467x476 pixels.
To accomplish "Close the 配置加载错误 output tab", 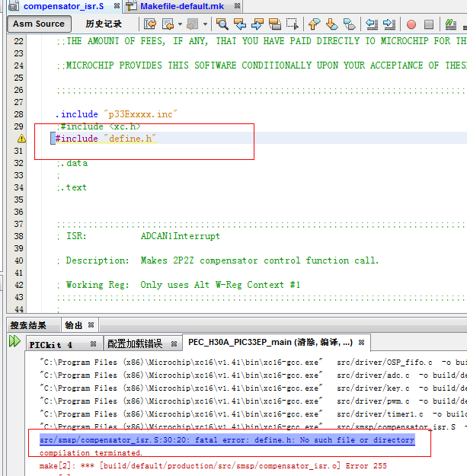I will pos(174,344).
